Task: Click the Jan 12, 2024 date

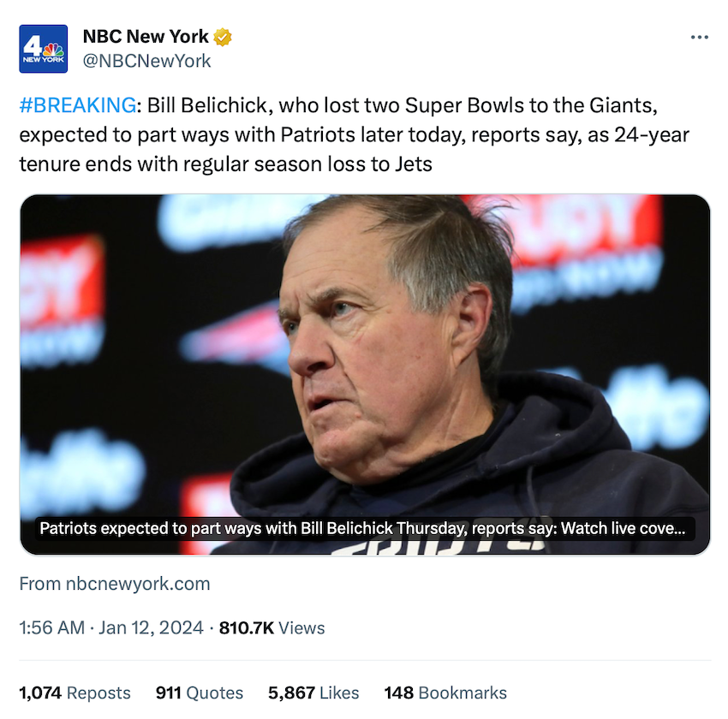Action: coord(151,628)
